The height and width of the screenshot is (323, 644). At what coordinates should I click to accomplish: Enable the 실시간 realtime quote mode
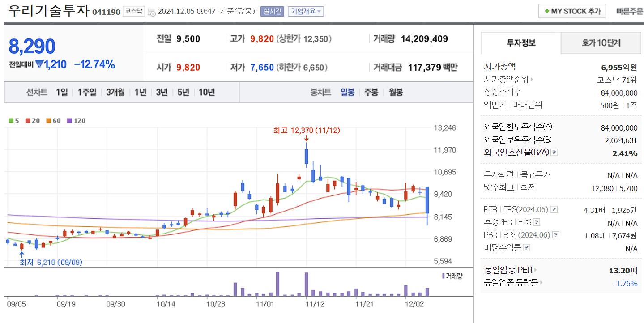(x=272, y=11)
